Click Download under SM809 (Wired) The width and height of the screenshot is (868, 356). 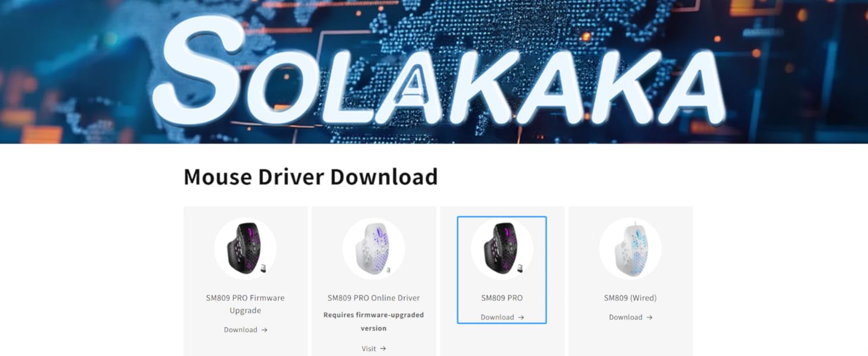626,317
